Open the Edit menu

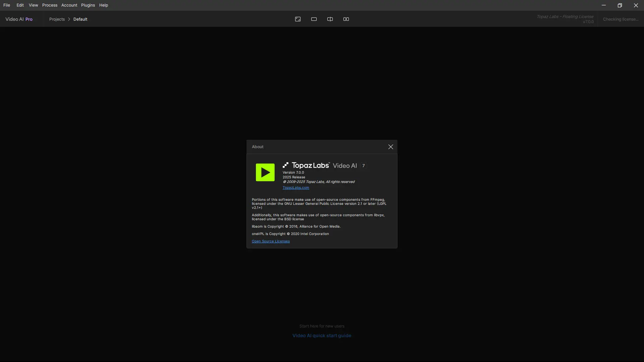(20, 5)
